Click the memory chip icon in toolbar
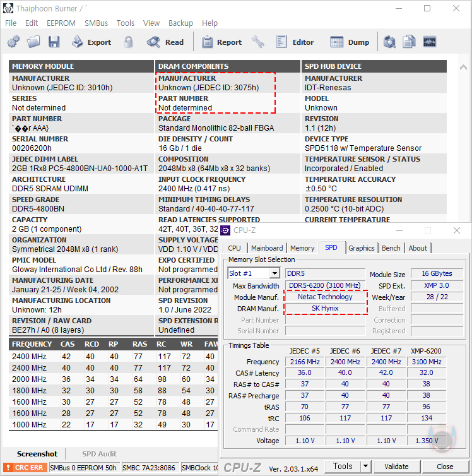Image resolution: width=472 pixels, height=476 pixels. [x=430, y=42]
